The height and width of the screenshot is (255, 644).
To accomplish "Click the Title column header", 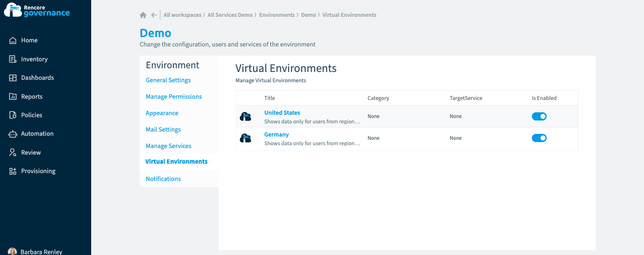I will click(x=269, y=98).
